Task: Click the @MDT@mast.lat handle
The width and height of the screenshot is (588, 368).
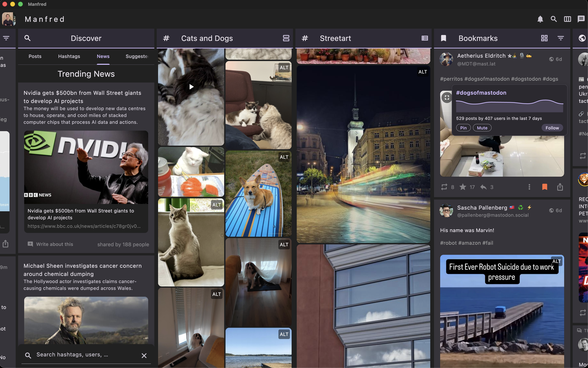Action: (x=476, y=64)
